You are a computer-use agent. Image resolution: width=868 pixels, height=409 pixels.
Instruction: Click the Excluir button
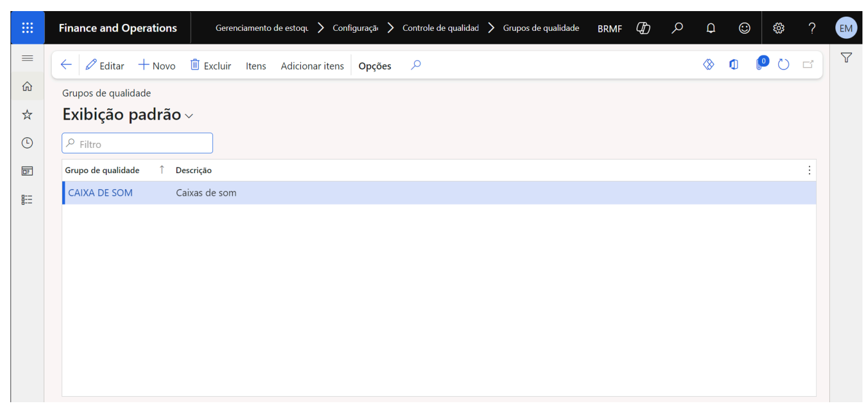(211, 65)
